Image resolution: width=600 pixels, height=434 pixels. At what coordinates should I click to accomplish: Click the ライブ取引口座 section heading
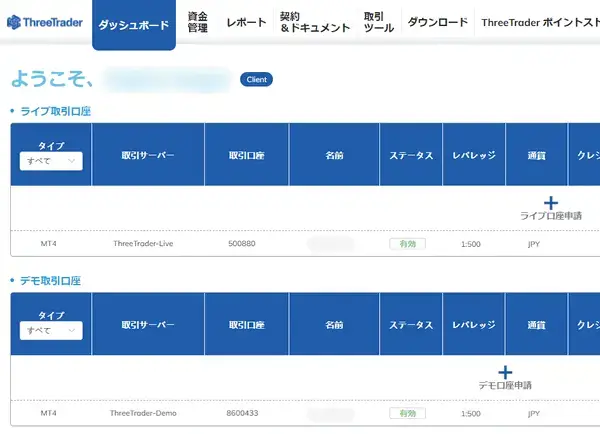[55, 111]
